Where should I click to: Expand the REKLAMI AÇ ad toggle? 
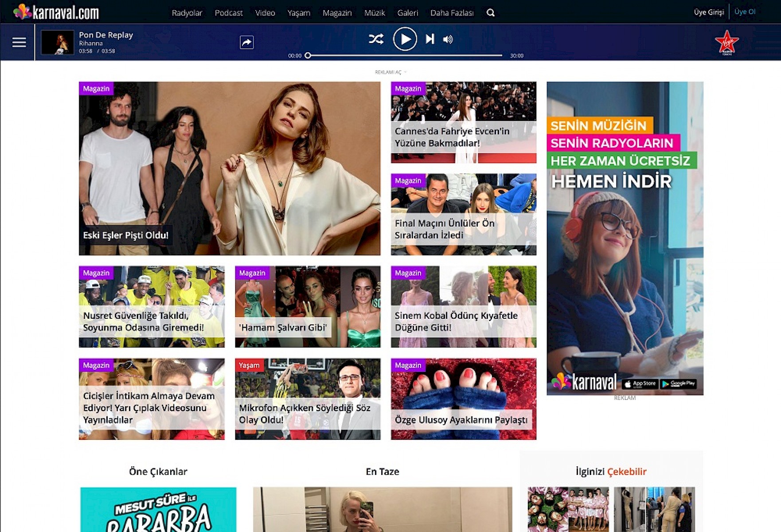click(x=390, y=72)
